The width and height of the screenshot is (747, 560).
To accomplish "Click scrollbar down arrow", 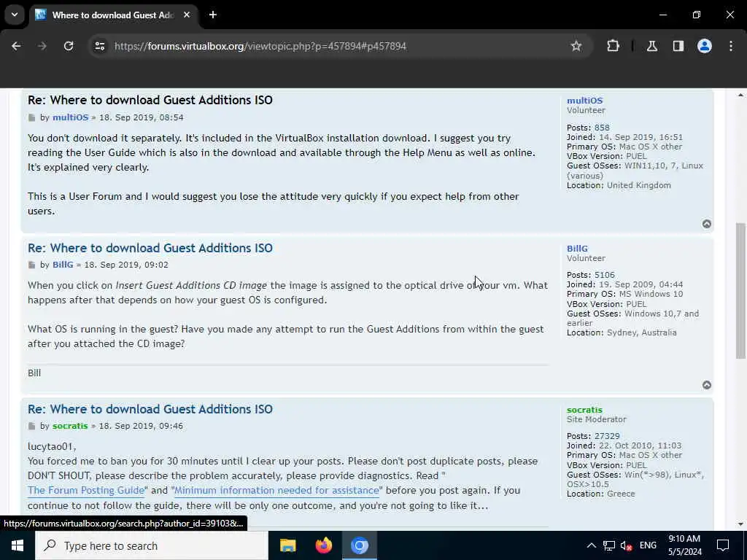I will click(740, 524).
